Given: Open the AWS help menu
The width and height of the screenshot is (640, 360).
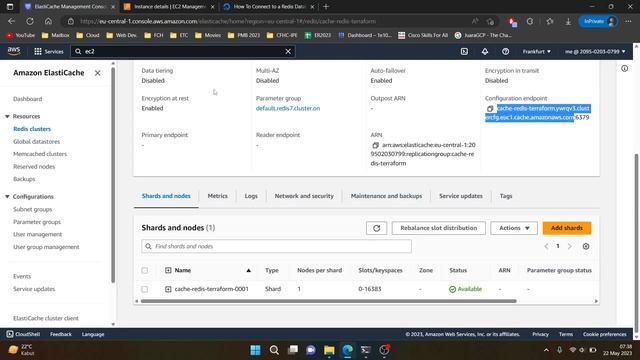Looking at the screenshot, I should pos(505,51).
